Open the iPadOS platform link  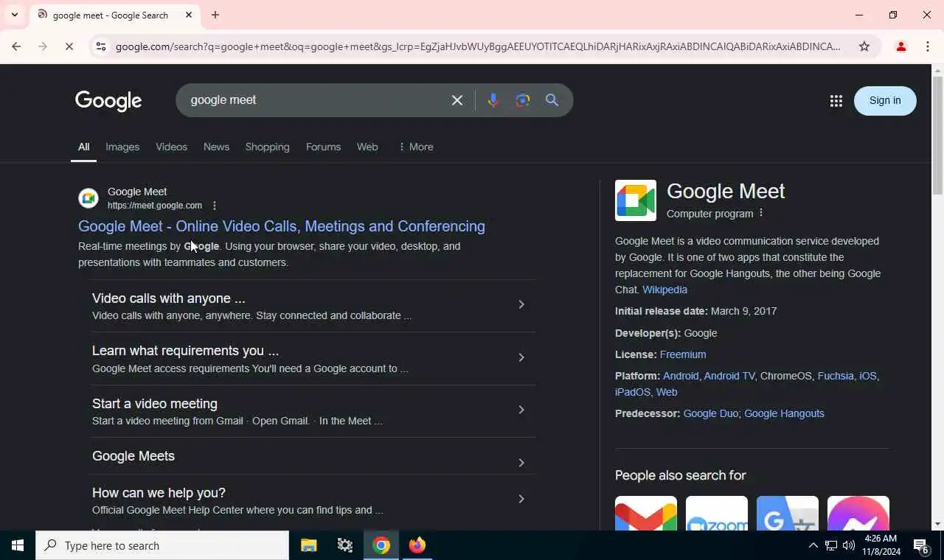pyautogui.click(x=633, y=392)
